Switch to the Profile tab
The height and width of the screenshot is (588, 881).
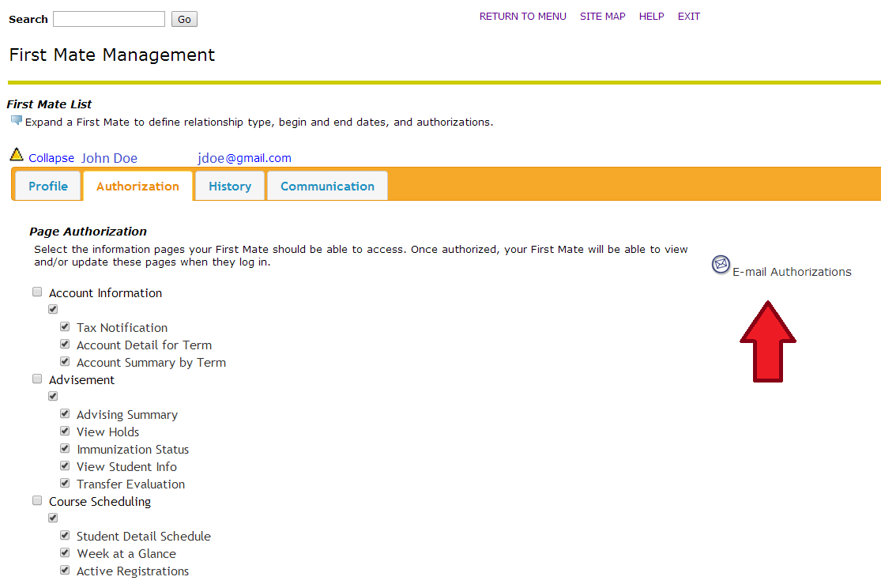pos(48,187)
